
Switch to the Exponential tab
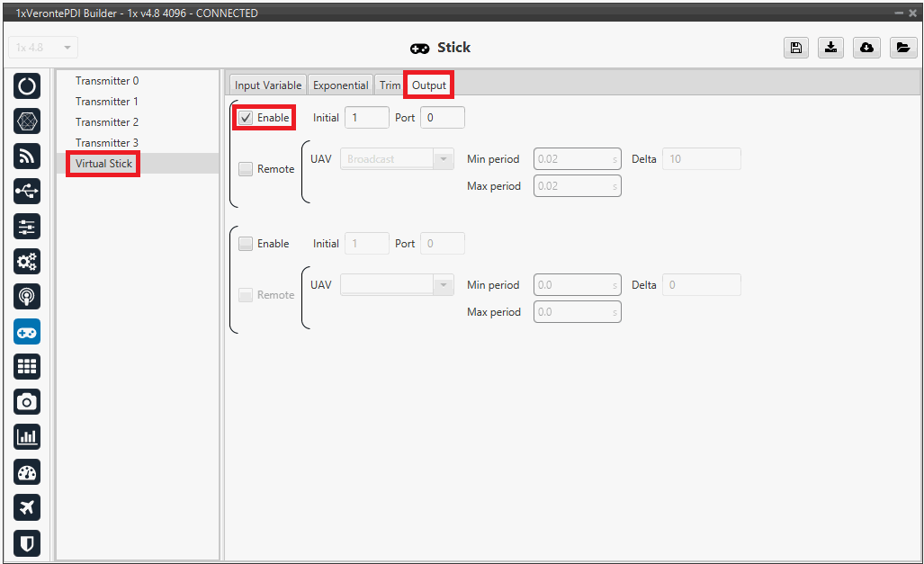coord(340,85)
